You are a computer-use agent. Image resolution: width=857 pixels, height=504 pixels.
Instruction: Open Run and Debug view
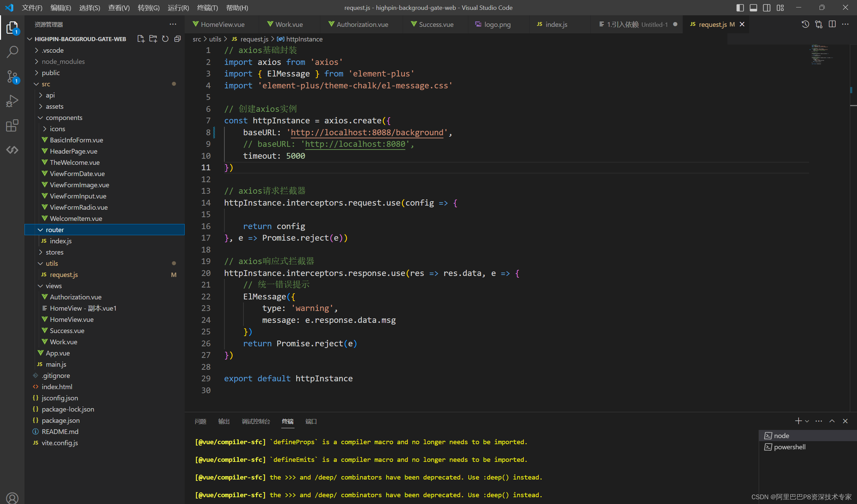pos(12,101)
